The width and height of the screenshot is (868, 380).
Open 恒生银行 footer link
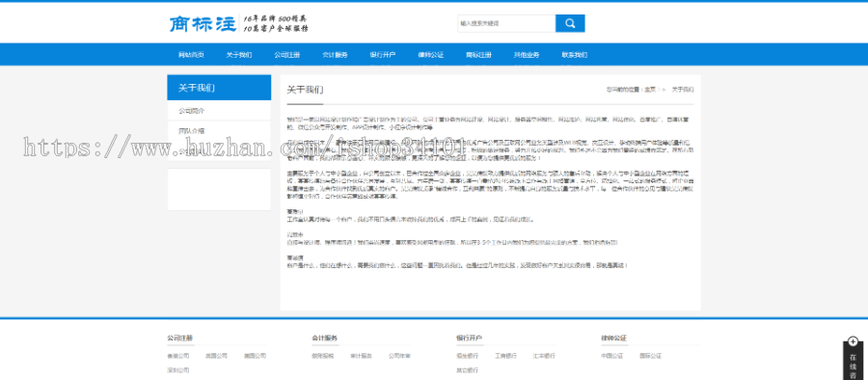(467, 356)
